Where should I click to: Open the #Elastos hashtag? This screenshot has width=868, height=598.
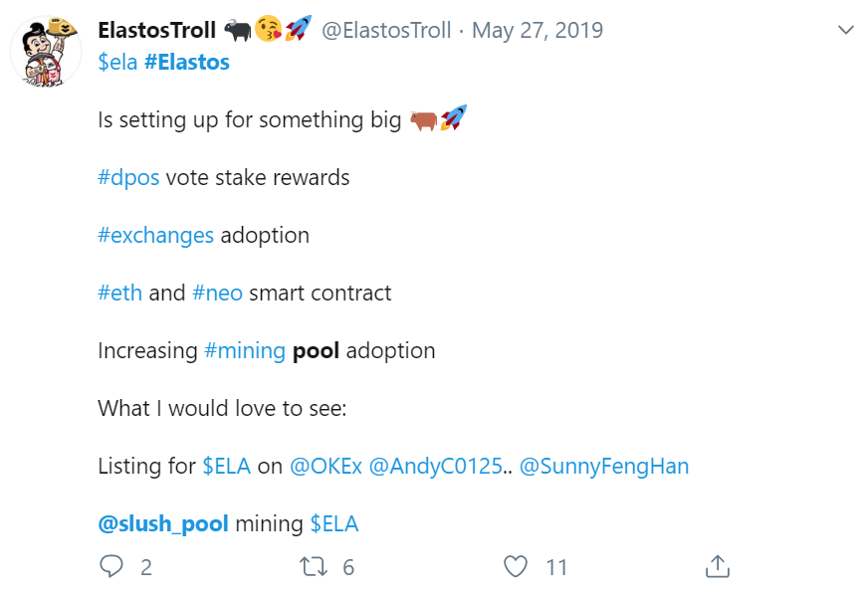(187, 63)
